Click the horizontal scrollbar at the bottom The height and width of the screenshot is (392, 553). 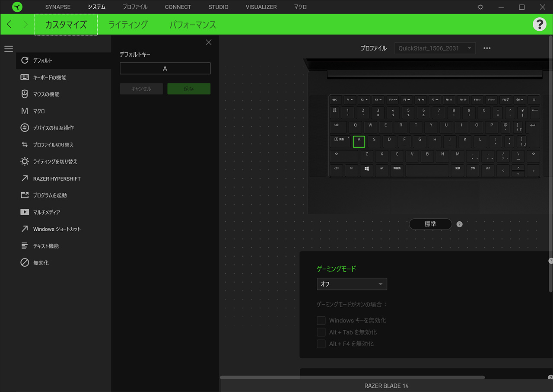pos(352,377)
